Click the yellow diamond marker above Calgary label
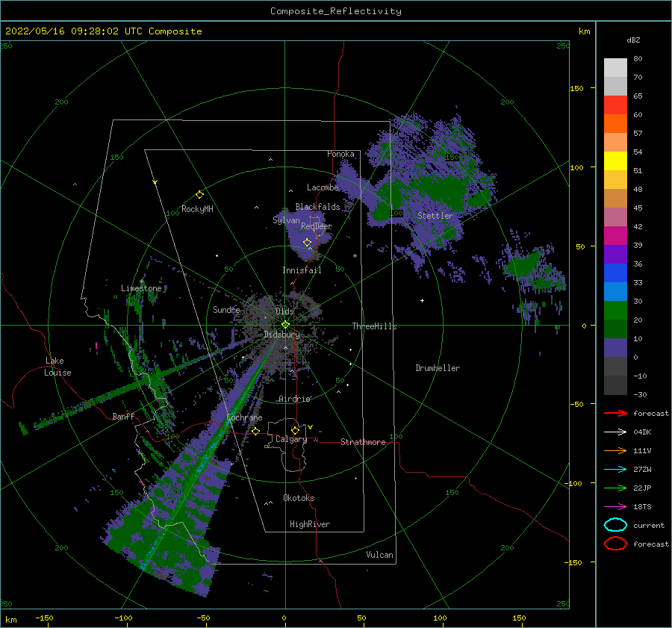The height and width of the screenshot is (628, 672). [295, 430]
